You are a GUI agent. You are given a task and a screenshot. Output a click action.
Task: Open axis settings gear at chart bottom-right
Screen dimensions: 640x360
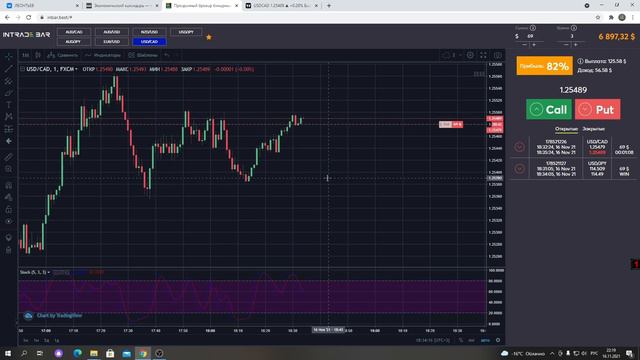pos(498,340)
